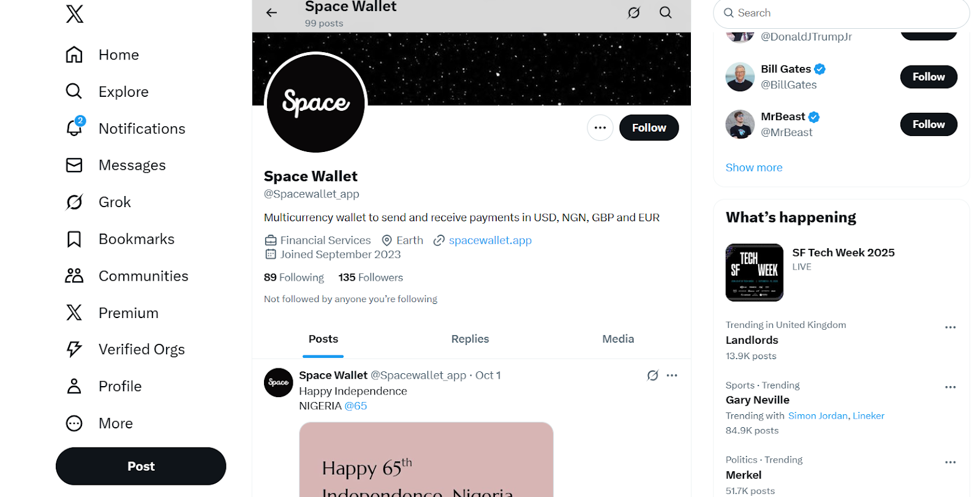
Task: Click the X logo icon
Action: (75, 13)
